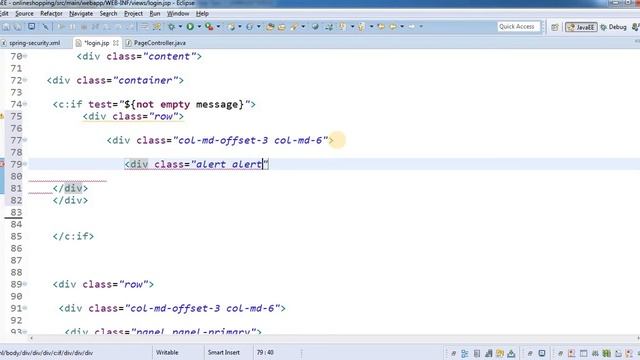Viewport: 640px width, 360px height.
Task: Switch to the Debug perspective
Action: (613, 27)
